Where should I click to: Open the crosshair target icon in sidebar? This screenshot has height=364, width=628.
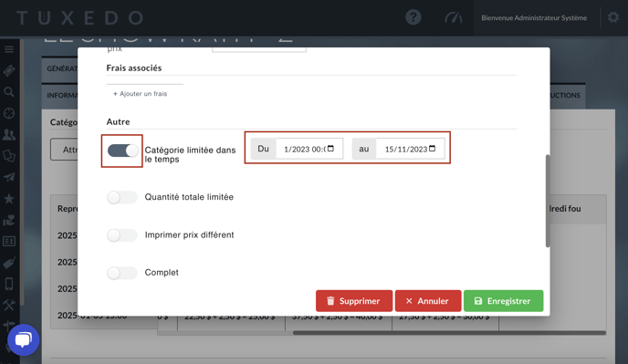pyautogui.click(x=9, y=113)
